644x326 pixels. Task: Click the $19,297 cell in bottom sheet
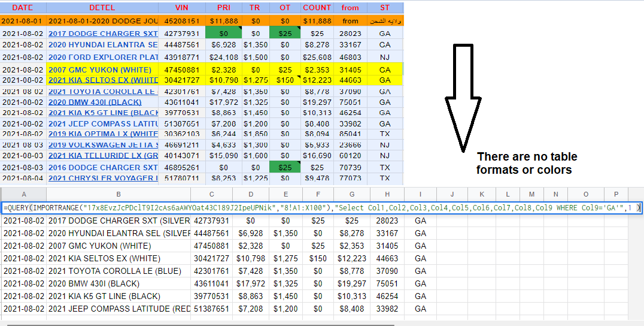351,283
